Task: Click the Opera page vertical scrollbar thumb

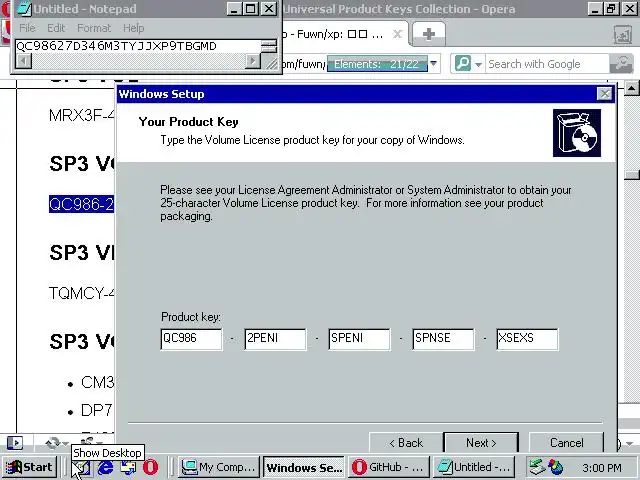Action: point(632,175)
